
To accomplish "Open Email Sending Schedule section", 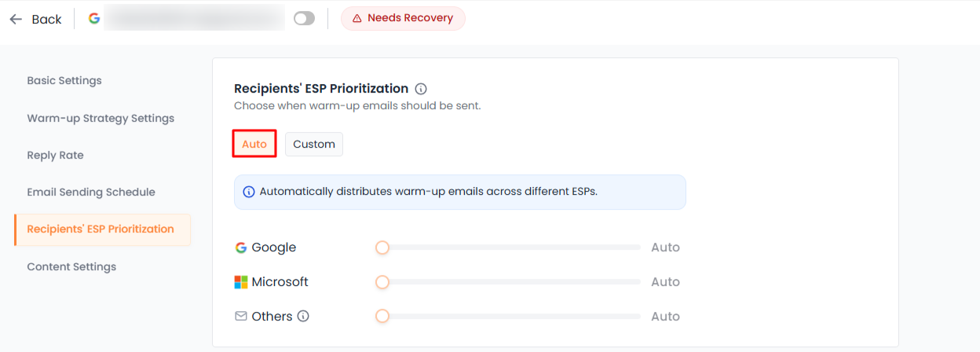I will [x=91, y=192].
